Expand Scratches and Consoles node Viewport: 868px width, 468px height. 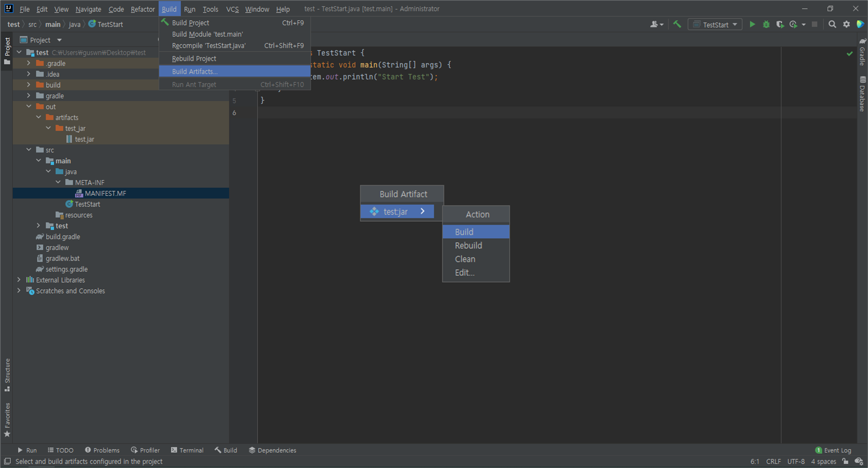pyautogui.click(x=19, y=290)
